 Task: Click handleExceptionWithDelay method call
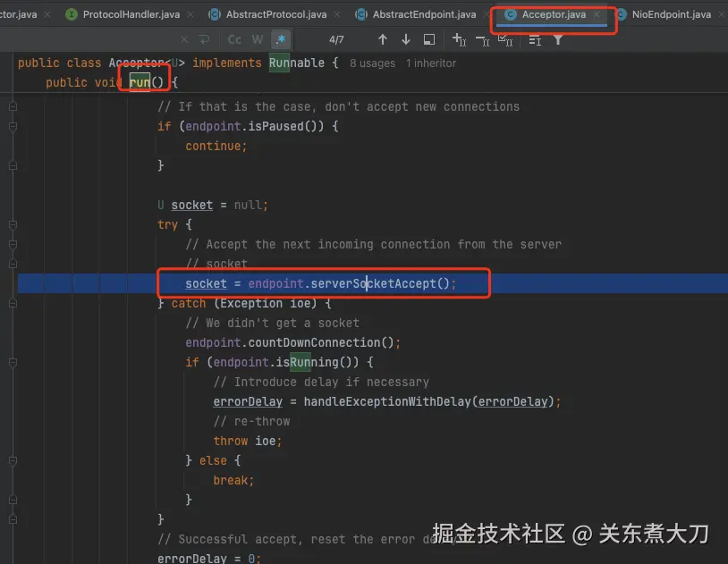[387, 401]
